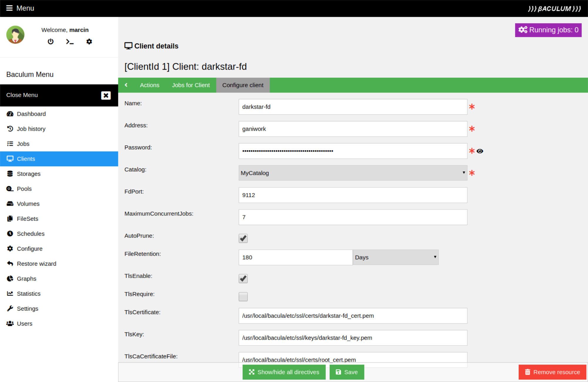Open the FileRetention Days unit dropdown

point(395,257)
